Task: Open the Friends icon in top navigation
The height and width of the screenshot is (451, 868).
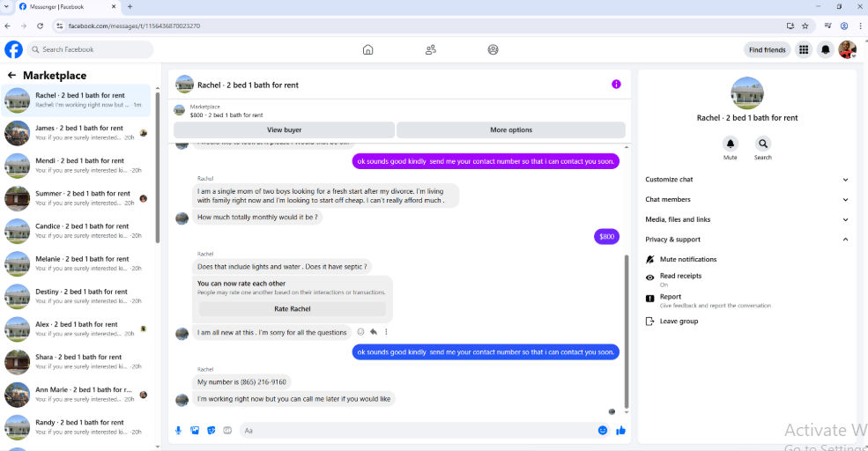Action: (x=431, y=50)
